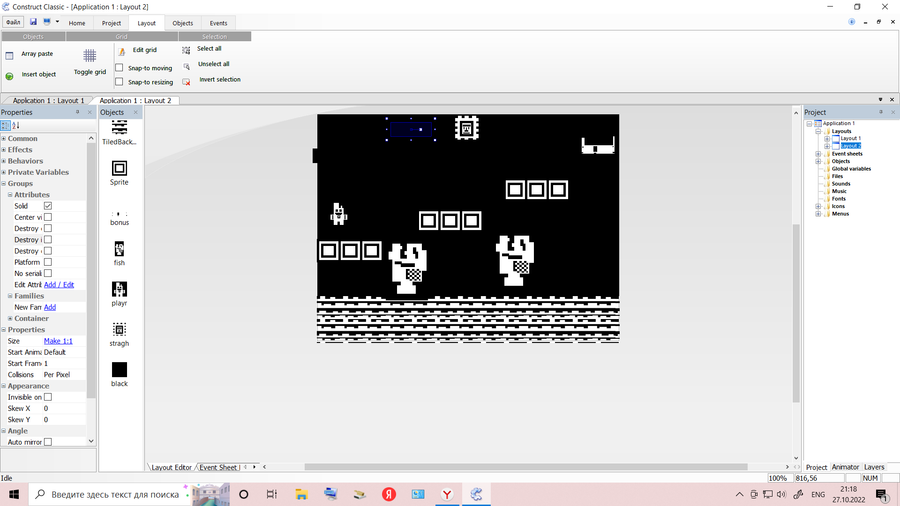Open the Project ribbon tab
This screenshot has width=900, height=506.
(111, 23)
